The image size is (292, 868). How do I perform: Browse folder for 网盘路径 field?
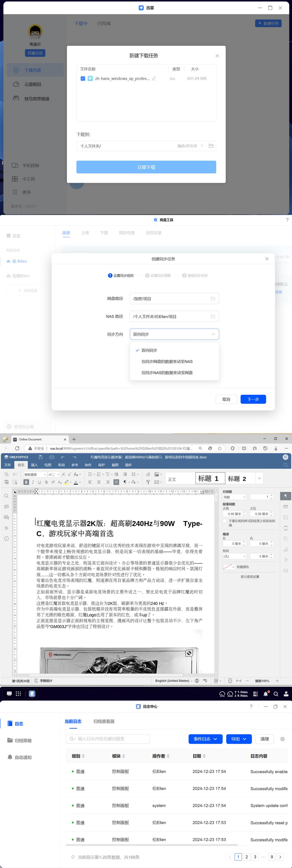tap(213, 299)
